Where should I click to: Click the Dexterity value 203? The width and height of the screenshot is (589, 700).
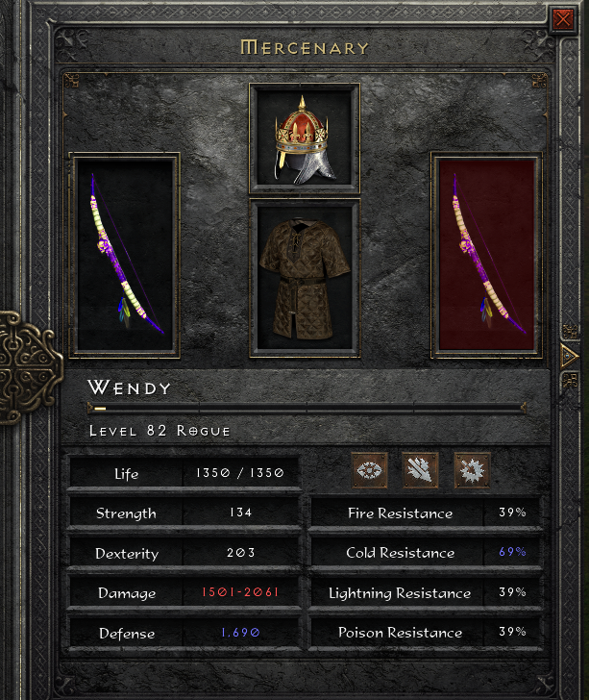coord(241,553)
